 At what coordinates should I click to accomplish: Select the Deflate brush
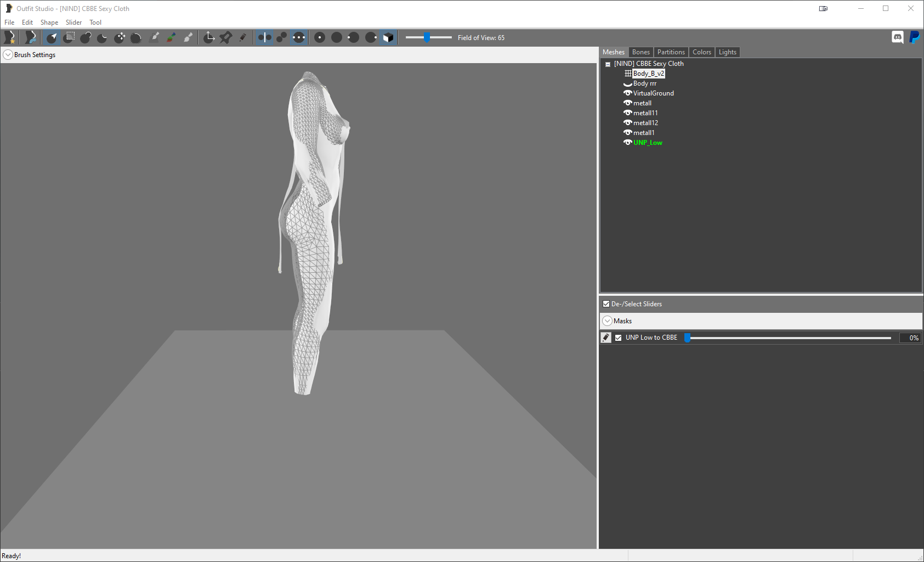click(103, 37)
